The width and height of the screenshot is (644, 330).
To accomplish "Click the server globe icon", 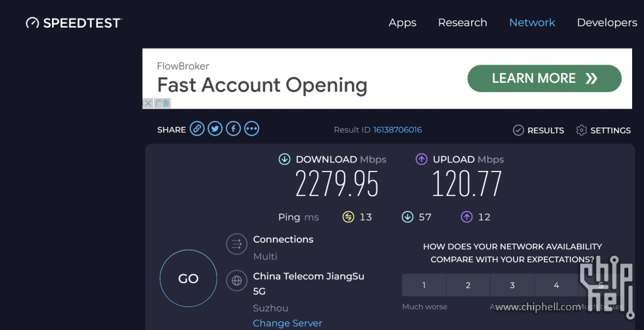I will tap(237, 280).
